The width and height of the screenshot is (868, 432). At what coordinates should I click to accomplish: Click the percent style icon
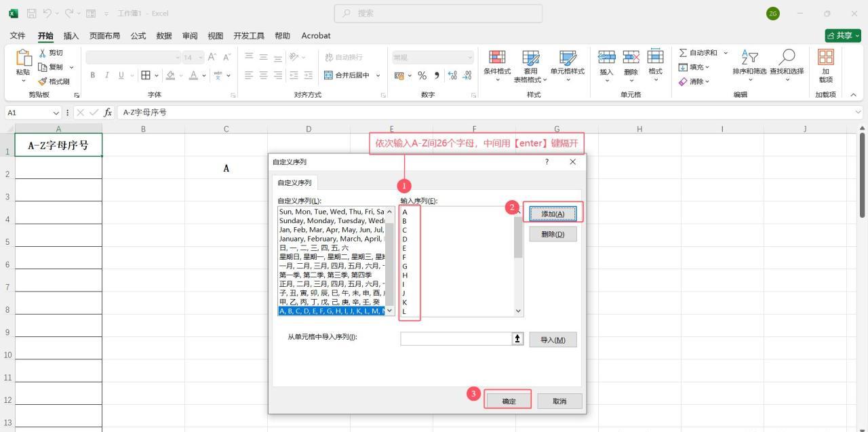coord(422,75)
